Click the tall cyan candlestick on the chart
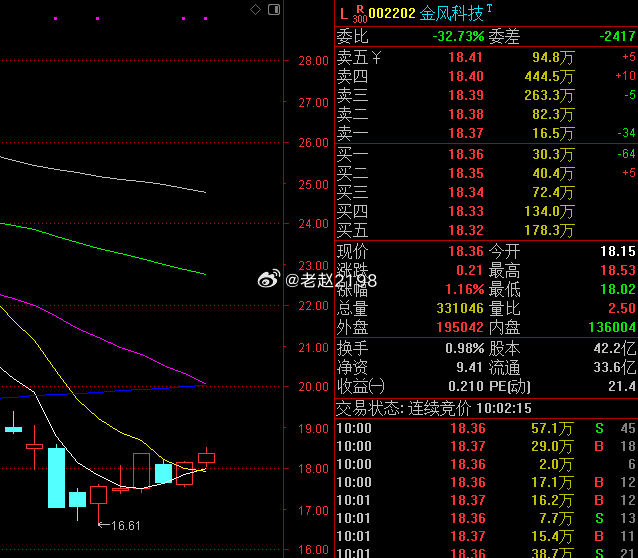Screen dimensions: 638x558 click(x=57, y=477)
